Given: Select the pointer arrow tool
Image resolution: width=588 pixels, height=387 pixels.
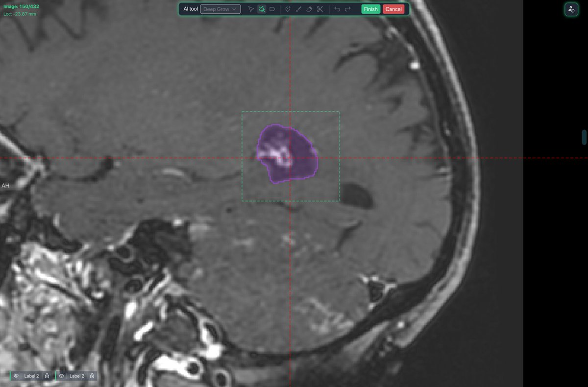Looking at the screenshot, I should [251, 9].
